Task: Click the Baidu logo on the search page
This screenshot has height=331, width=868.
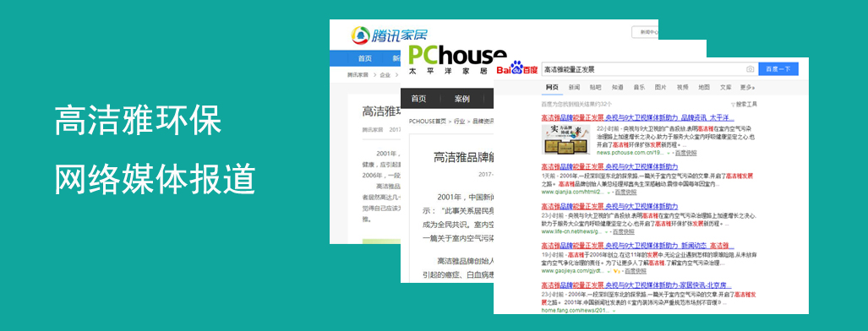Action: (517, 68)
